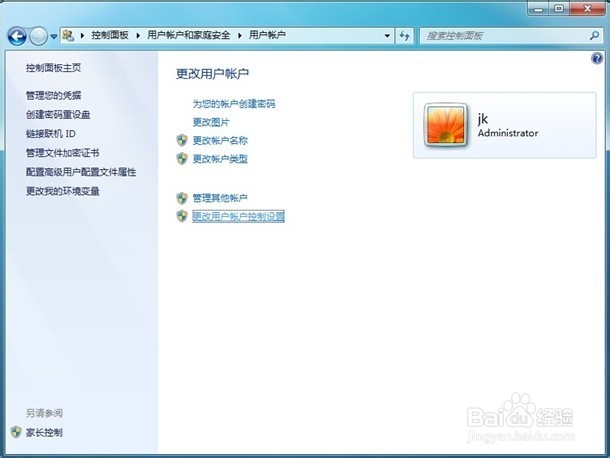610x458 pixels.
Task: Click 更改用户帐户控制设置 link
Action: point(238,216)
